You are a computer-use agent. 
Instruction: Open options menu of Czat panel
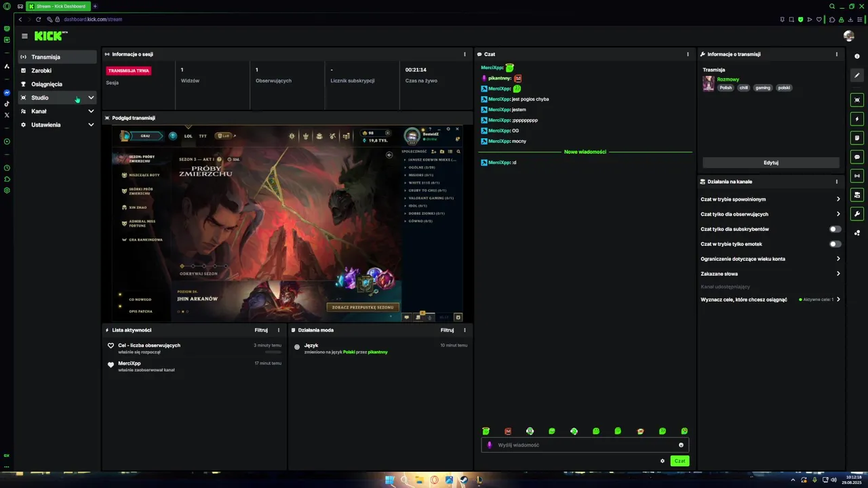[x=688, y=54]
